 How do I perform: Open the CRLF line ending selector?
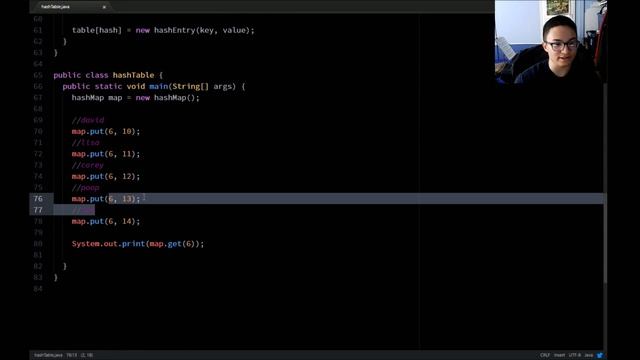pyautogui.click(x=545, y=355)
